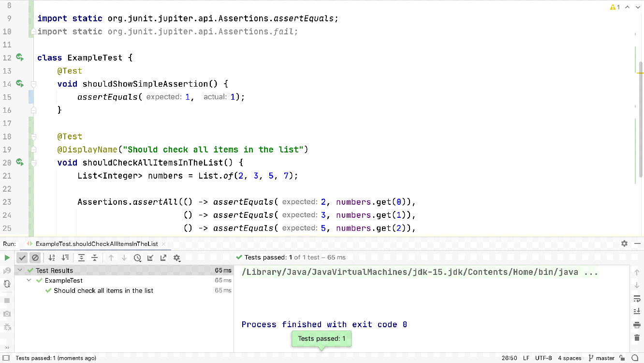Expand all nodes in test tree
Screen dimensions: 644x363
pyautogui.click(x=82, y=258)
